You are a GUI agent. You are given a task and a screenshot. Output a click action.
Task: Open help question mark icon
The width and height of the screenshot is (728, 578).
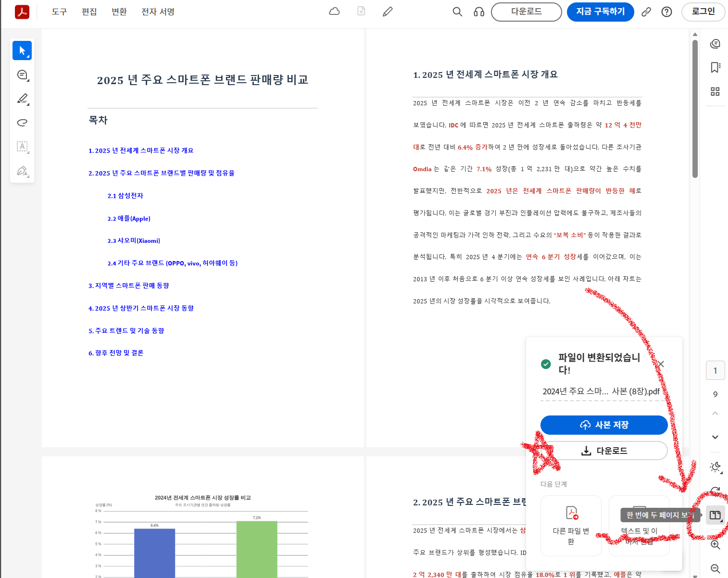666,12
